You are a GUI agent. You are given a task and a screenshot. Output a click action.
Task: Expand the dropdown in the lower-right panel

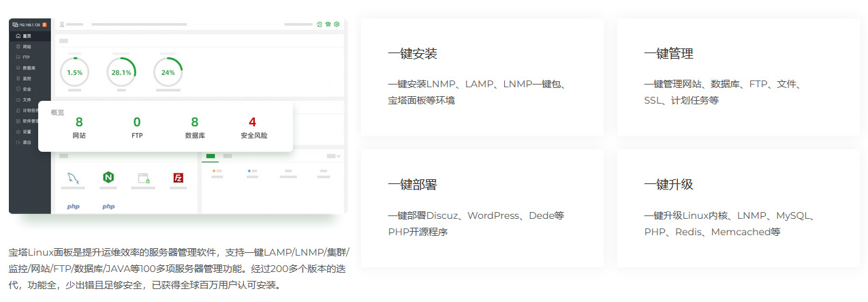[334, 156]
